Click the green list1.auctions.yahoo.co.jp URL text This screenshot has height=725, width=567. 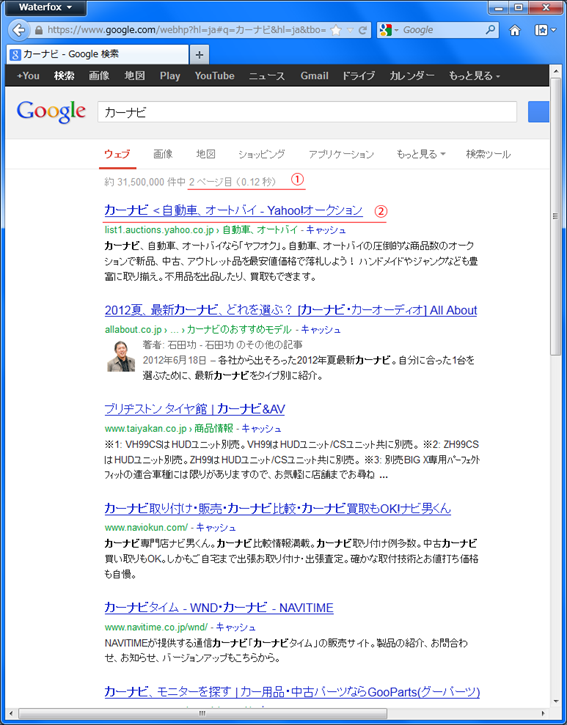[x=159, y=230]
